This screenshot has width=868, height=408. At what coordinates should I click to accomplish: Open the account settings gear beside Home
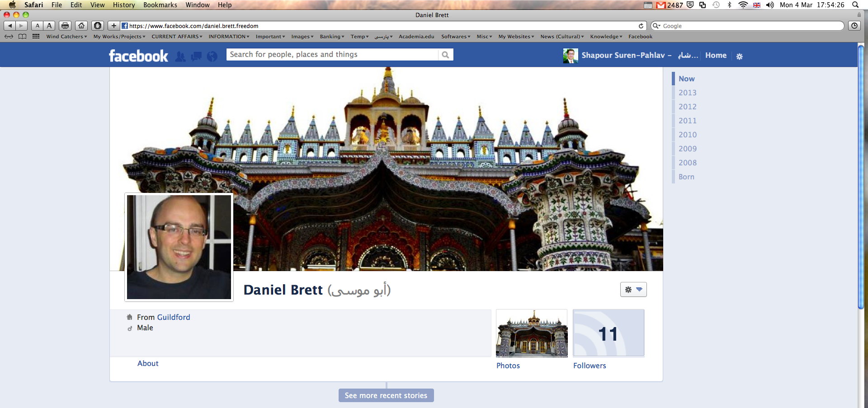740,56
